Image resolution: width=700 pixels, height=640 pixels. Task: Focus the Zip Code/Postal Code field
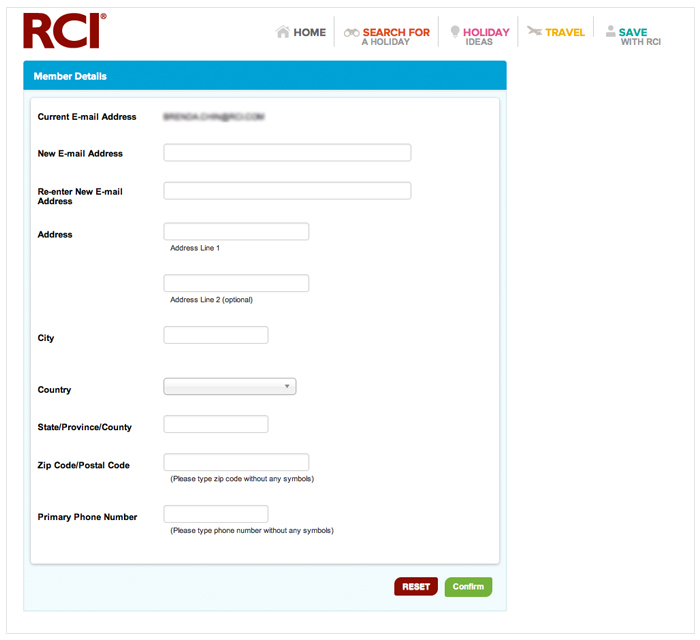coord(236,462)
